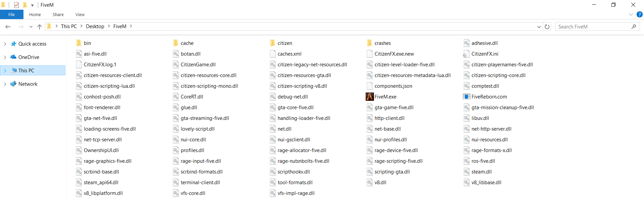The image size is (644, 211).
Task: Select the CitizenFX.log.1 file icon
Action: coord(79,65)
